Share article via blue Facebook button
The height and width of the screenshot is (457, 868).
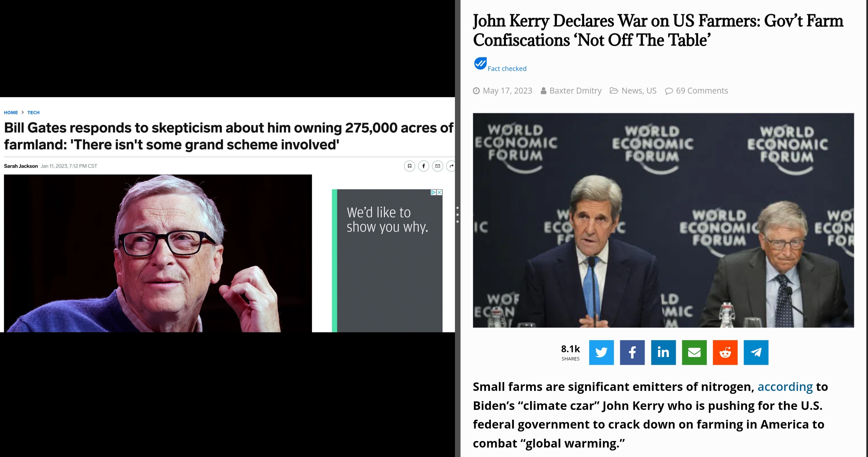coord(632,353)
